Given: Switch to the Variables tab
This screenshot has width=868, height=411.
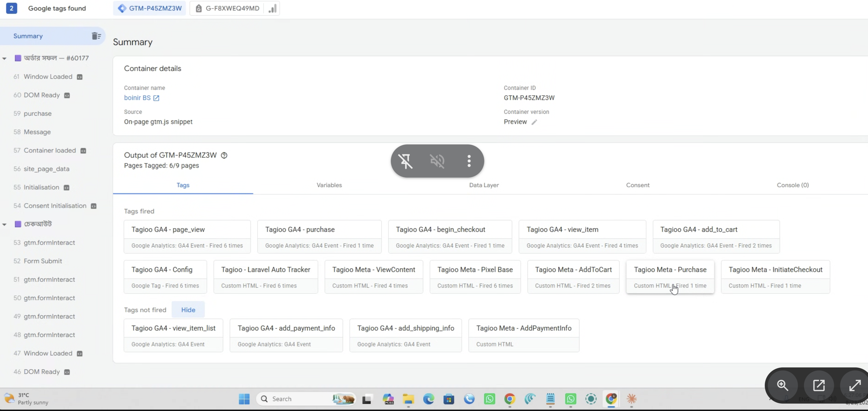Looking at the screenshot, I should (329, 185).
